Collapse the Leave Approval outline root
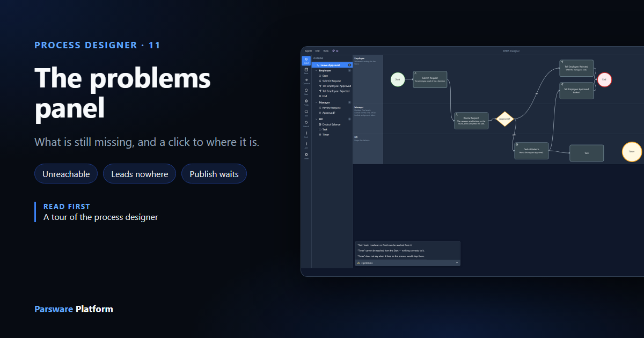644x338 pixels. (x=314, y=65)
